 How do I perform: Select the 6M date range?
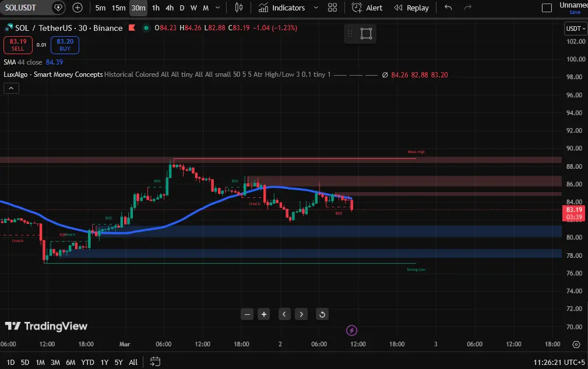click(x=71, y=362)
